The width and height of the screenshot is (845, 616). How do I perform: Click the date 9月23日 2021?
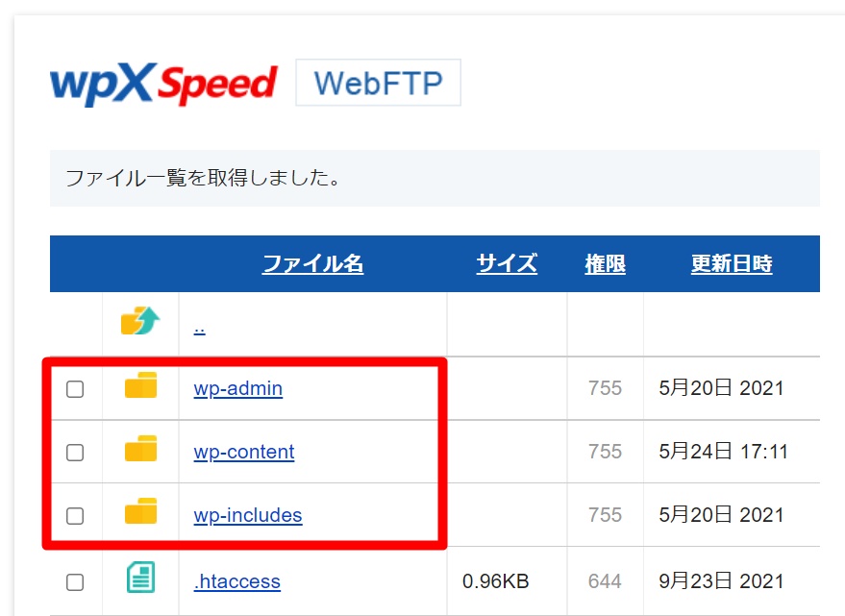721,581
